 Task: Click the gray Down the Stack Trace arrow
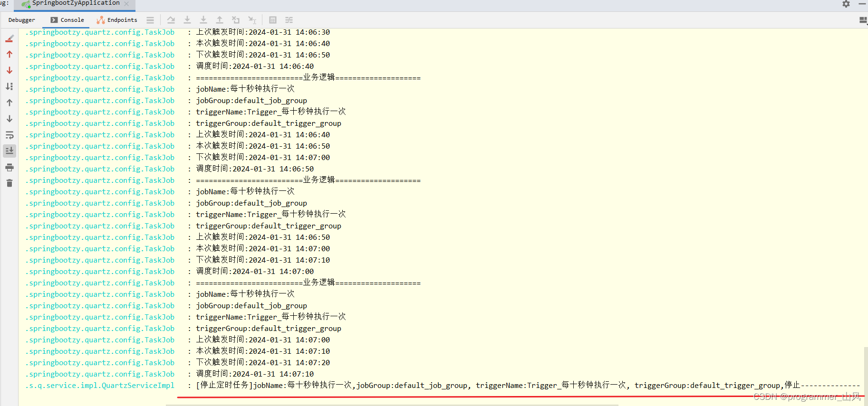click(x=10, y=119)
